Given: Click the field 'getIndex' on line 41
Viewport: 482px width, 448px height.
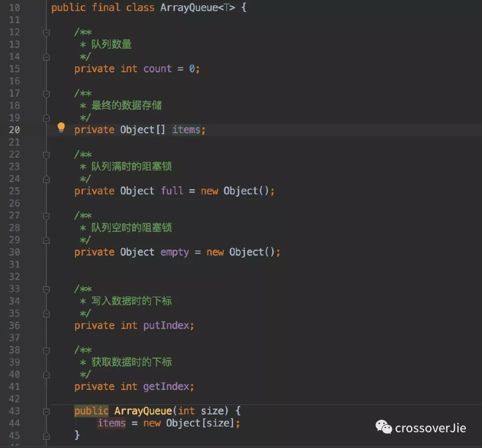Looking at the screenshot, I should point(166,387).
